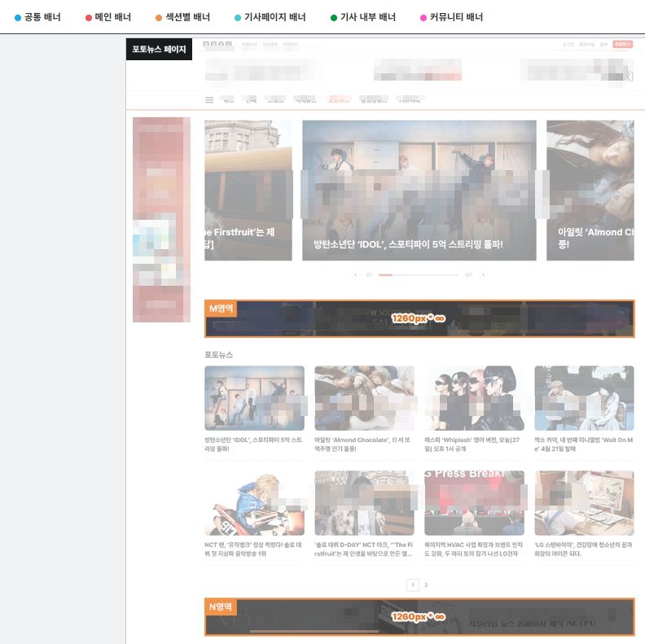Click the red 후원하기 button
Image resolution: width=645 pixels, height=644 pixels.
(x=622, y=44)
